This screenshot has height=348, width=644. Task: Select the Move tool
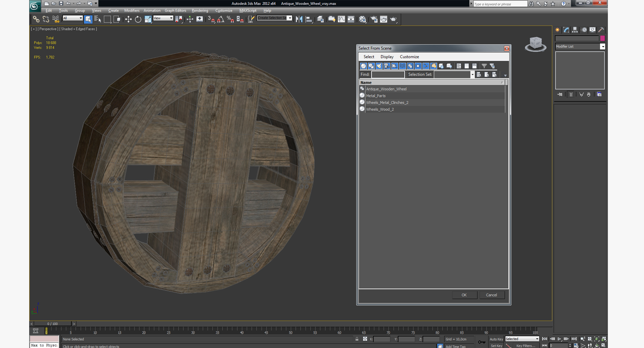(x=128, y=19)
